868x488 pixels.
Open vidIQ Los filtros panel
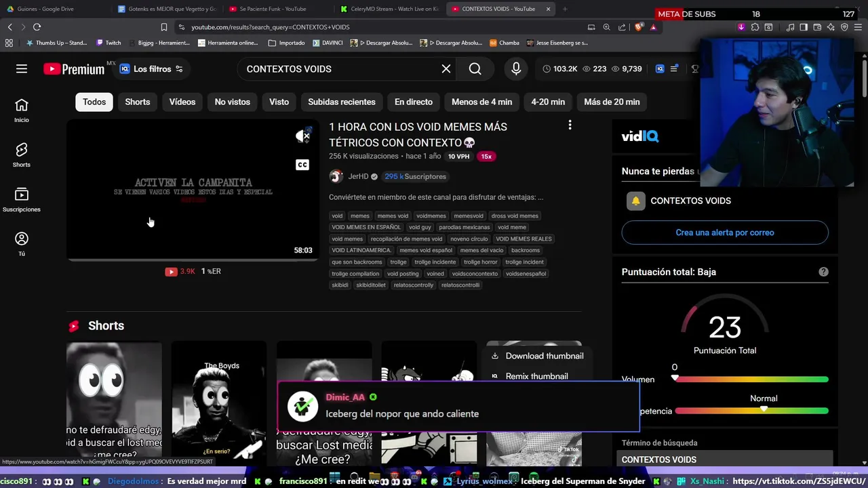coord(151,68)
